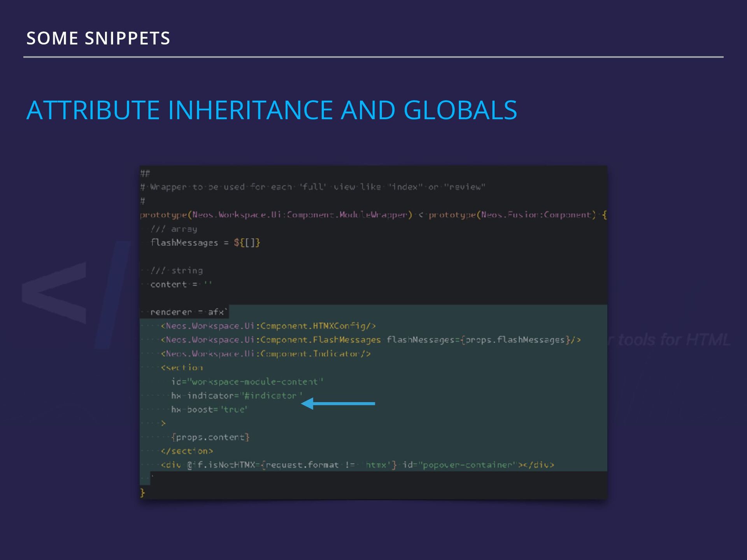Click the div popover-container line
747x560 pixels.
[358, 465]
